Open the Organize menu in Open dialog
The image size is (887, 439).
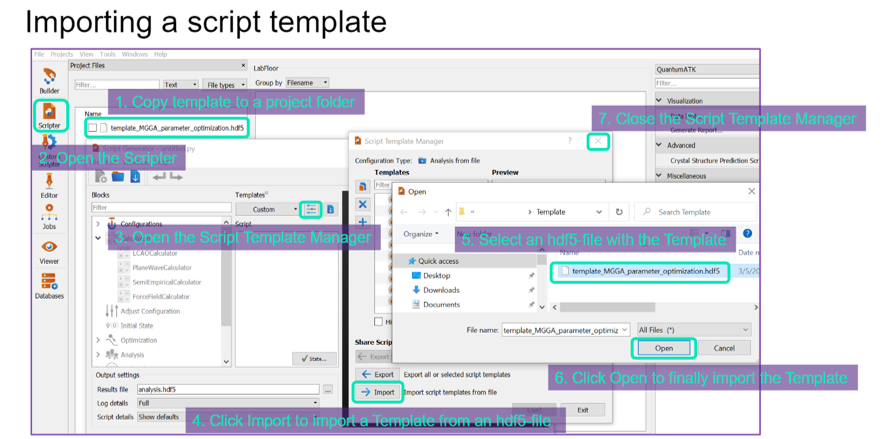coord(421,234)
